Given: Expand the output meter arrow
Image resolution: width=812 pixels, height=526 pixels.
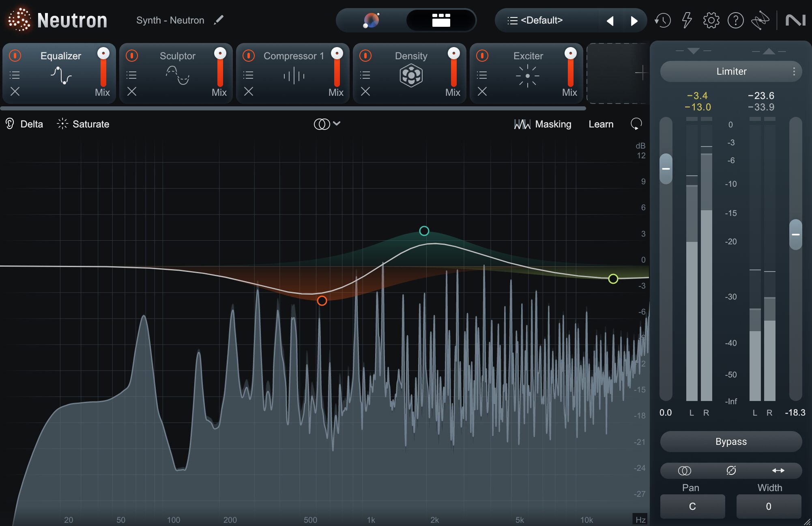Looking at the screenshot, I should click(x=769, y=51).
